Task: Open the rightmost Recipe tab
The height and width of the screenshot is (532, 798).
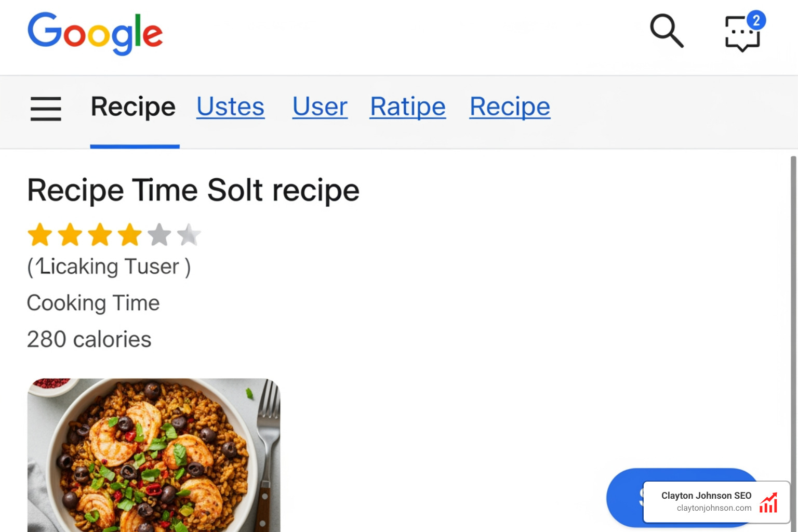Action: tap(510, 107)
